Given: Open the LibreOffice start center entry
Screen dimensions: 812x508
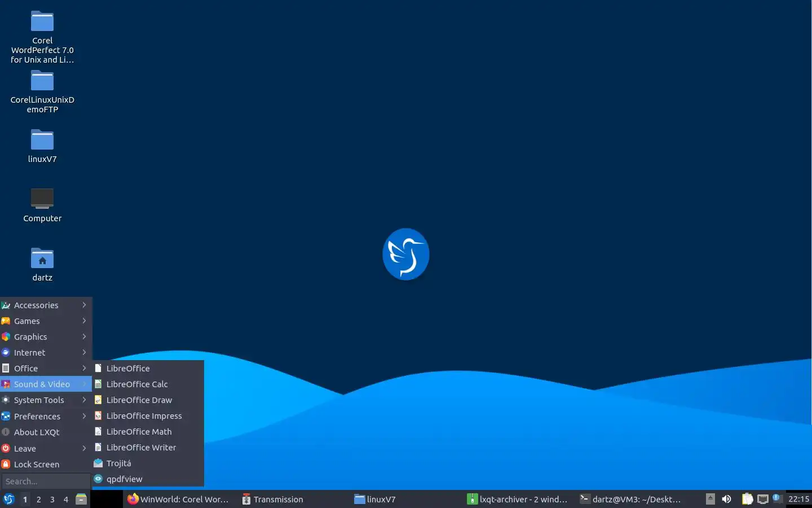Looking at the screenshot, I should tap(148, 368).
